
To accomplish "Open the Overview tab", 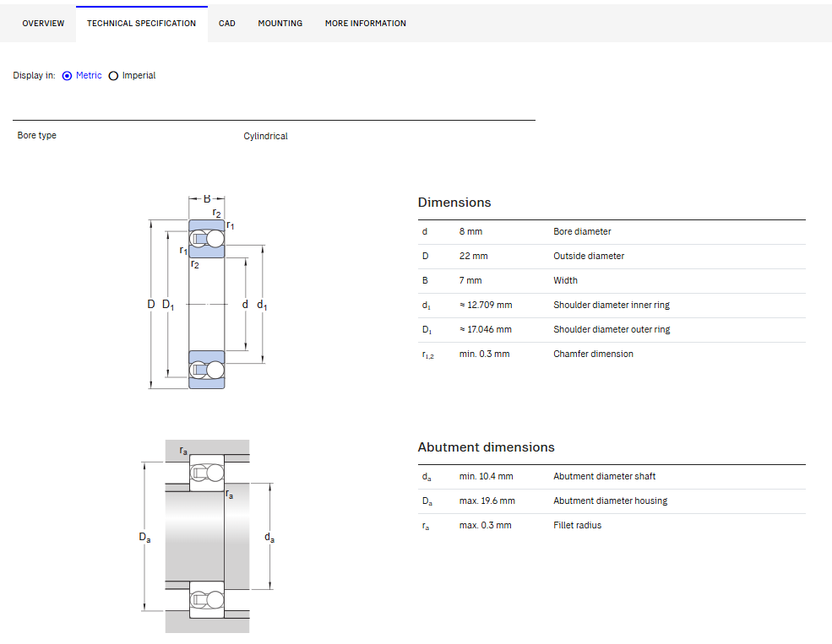I will point(43,24).
